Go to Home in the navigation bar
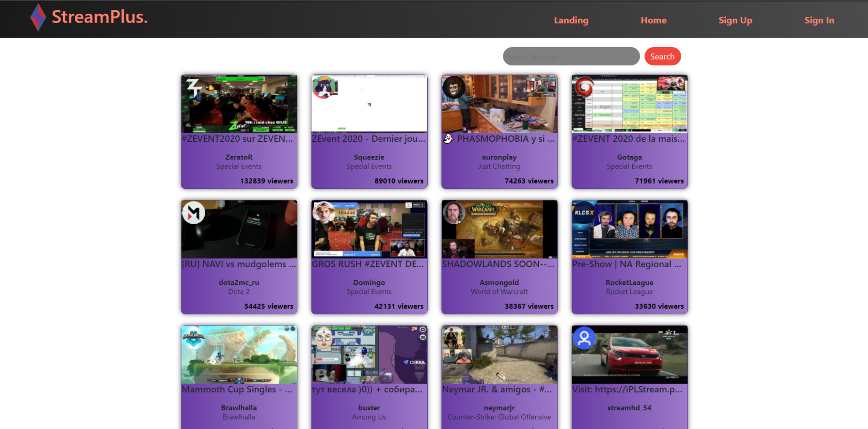The height and width of the screenshot is (429, 868). click(653, 20)
